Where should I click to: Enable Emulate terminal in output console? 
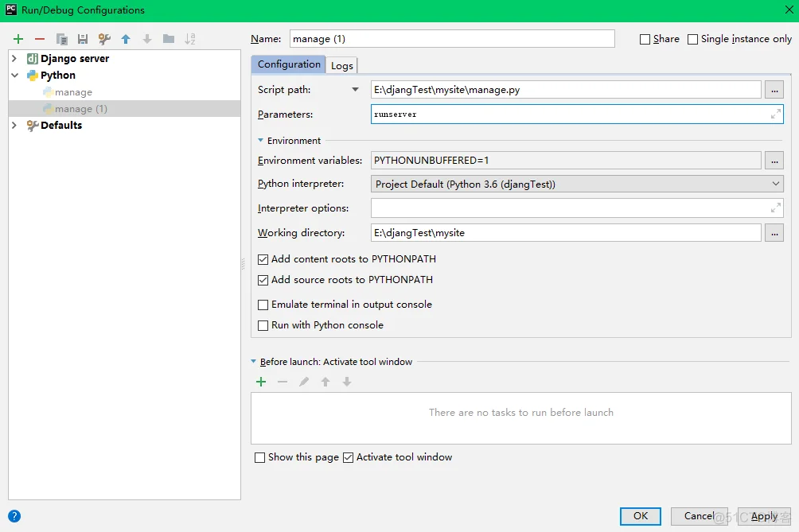[x=263, y=305]
